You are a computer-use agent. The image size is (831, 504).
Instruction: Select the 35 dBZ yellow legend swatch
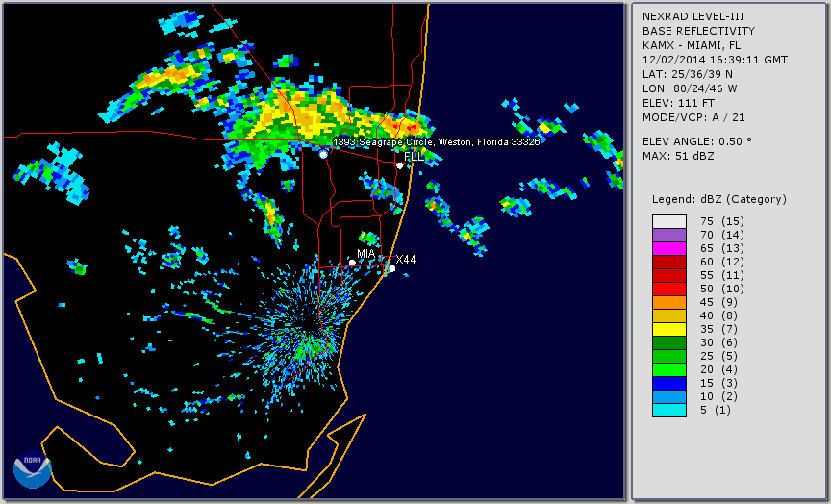668,330
